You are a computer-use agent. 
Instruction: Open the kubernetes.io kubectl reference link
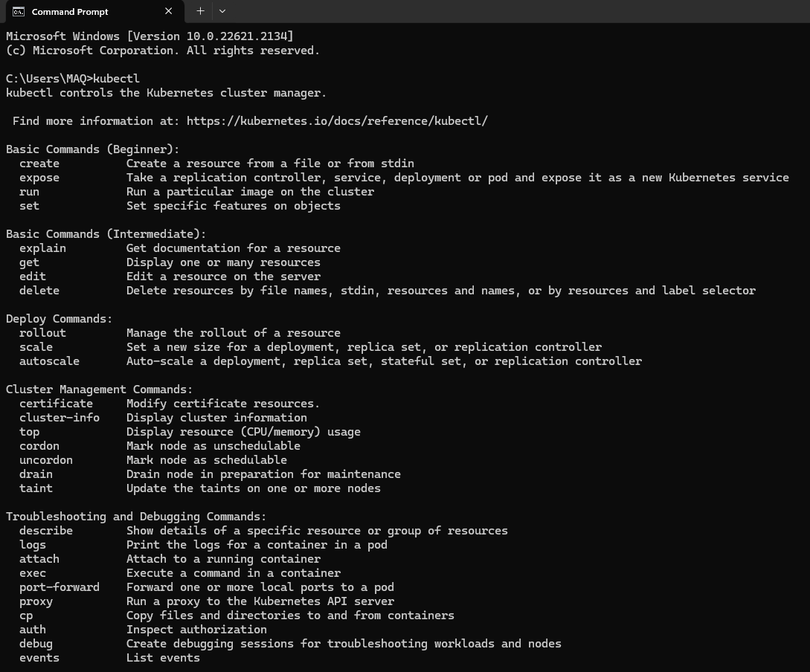[337, 121]
